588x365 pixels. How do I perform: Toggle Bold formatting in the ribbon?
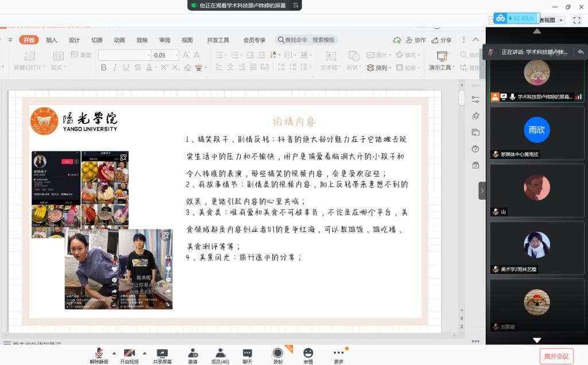[x=104, y=68]
